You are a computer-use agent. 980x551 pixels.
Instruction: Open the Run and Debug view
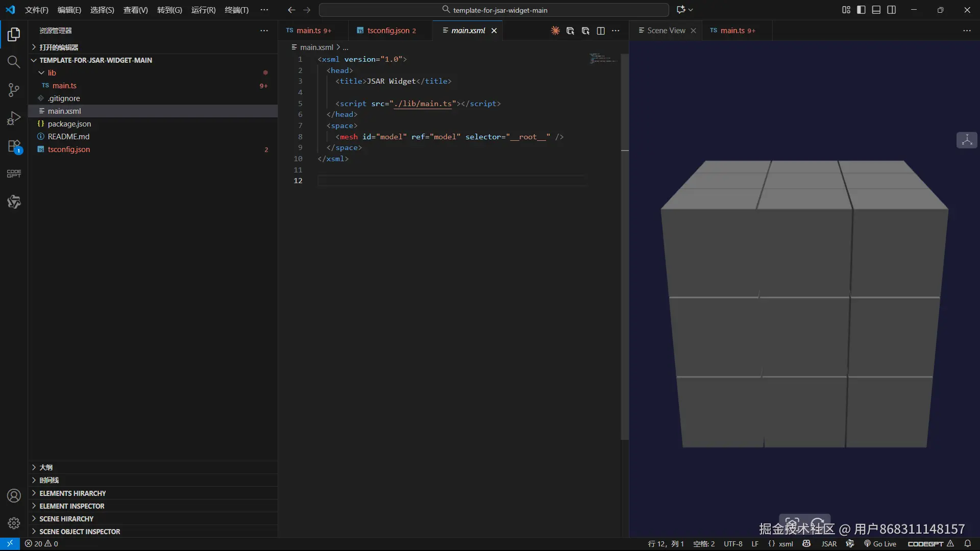point(14,118)
